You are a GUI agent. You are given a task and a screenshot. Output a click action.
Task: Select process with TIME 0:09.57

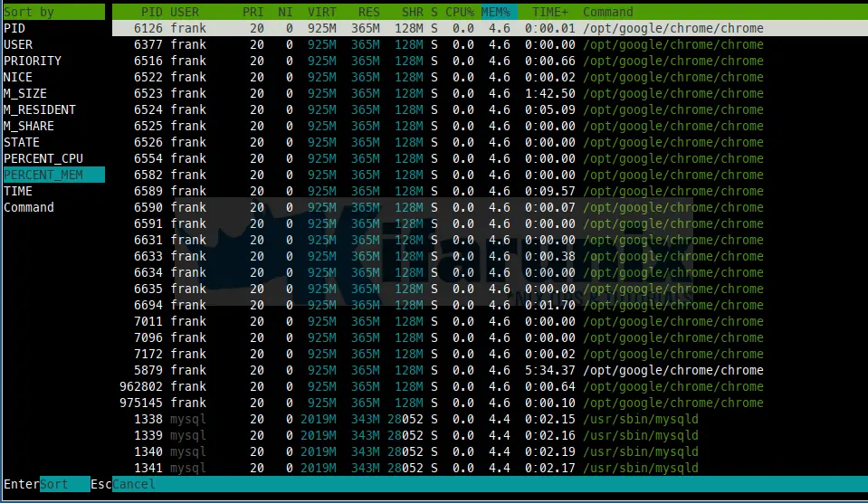(x=490, y=191)
